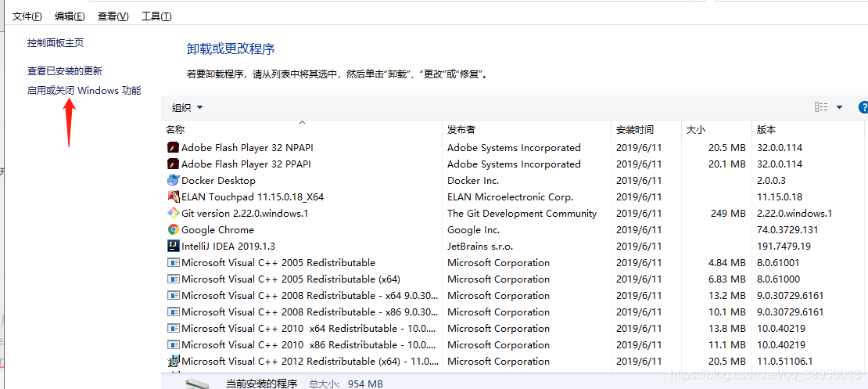
Task: Click the ELAN Touchpad program icon
Action: point(174,196)
